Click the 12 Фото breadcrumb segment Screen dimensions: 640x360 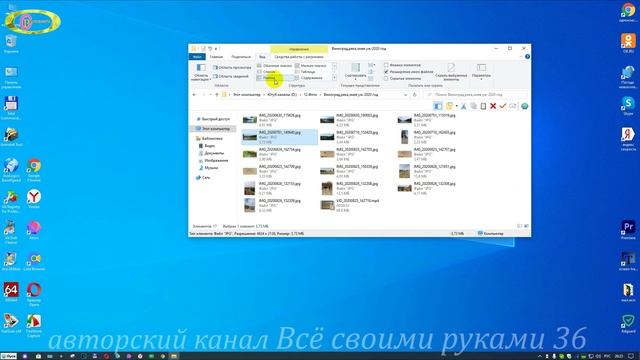(x=310, y=95)
